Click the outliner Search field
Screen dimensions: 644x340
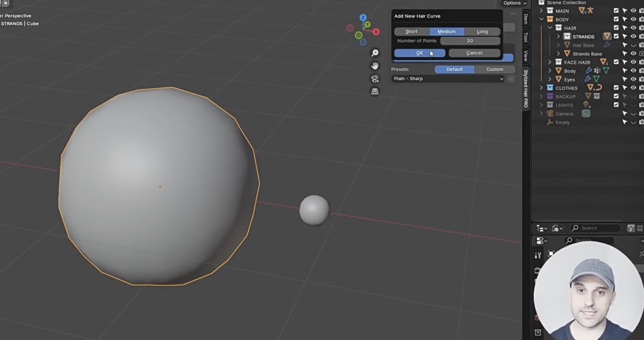click(x=595, y=228)
